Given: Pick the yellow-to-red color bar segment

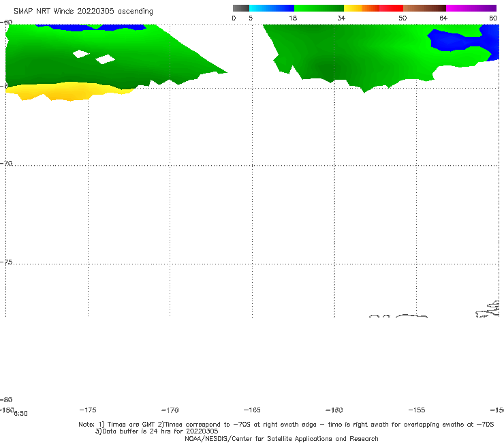Looking at the screenshot, I should [373, 8].
